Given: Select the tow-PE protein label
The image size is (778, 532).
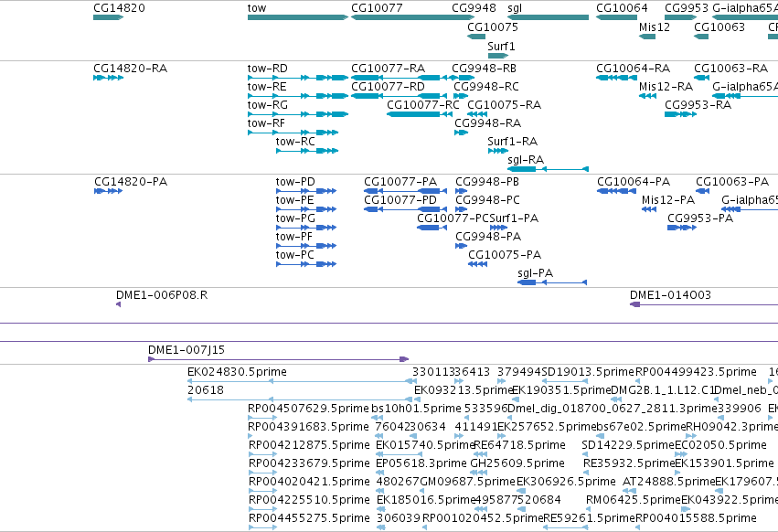Looking at the screenshot, I should coord(294,200).
